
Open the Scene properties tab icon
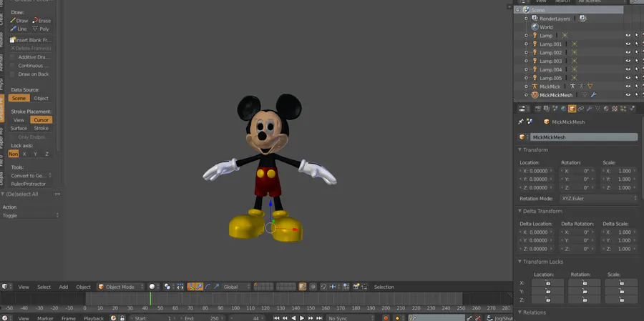[x=555, y=109]
